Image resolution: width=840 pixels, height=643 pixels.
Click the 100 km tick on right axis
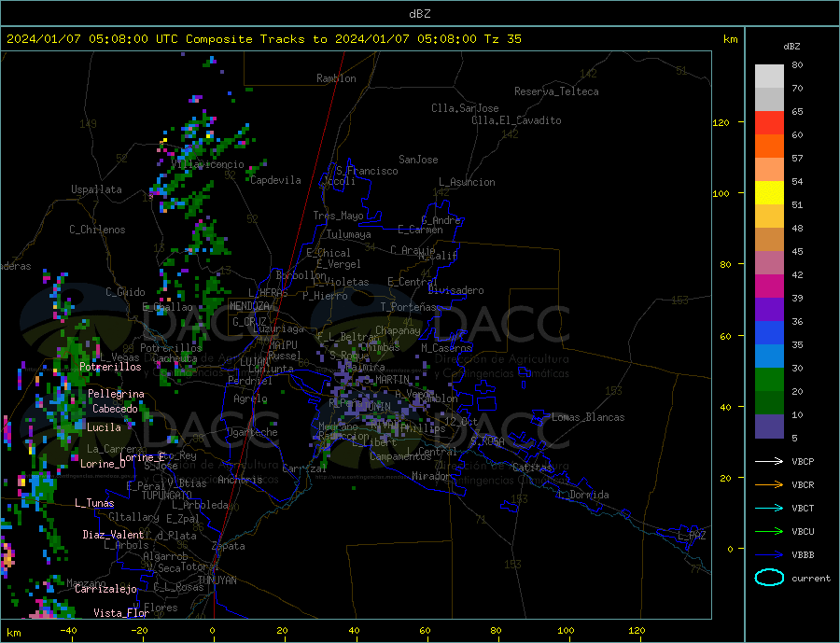(x=721, y=193)
